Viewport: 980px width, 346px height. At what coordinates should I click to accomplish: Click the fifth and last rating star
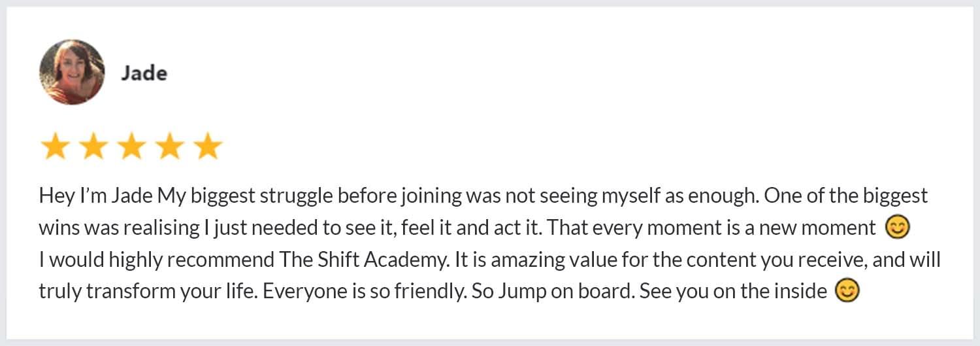(208, 147)
